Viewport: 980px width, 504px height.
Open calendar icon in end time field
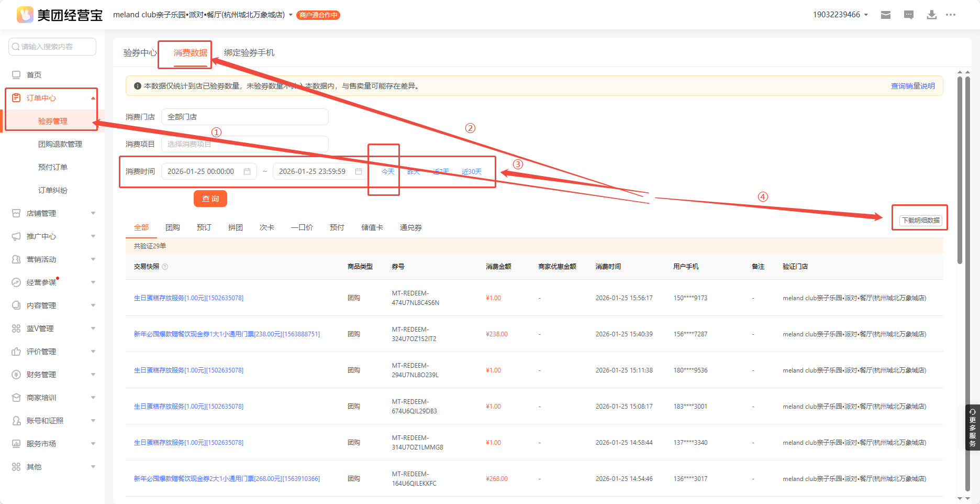click(x=359, y=171)
